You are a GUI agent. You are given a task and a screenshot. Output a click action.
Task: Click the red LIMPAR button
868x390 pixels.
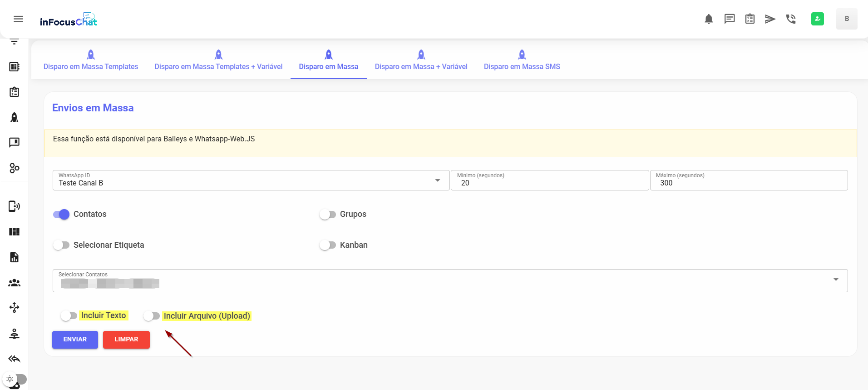(126, 340)
